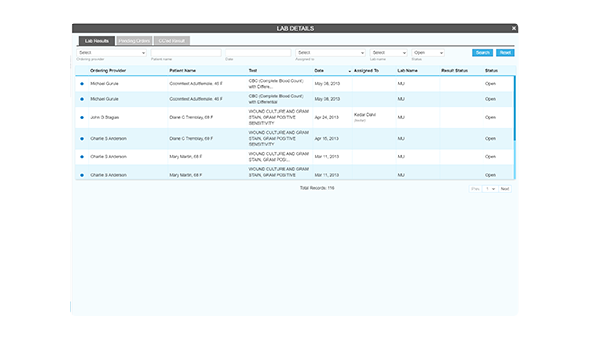Sort by the Test column header
590x360 pixels.
coord(252,70)
